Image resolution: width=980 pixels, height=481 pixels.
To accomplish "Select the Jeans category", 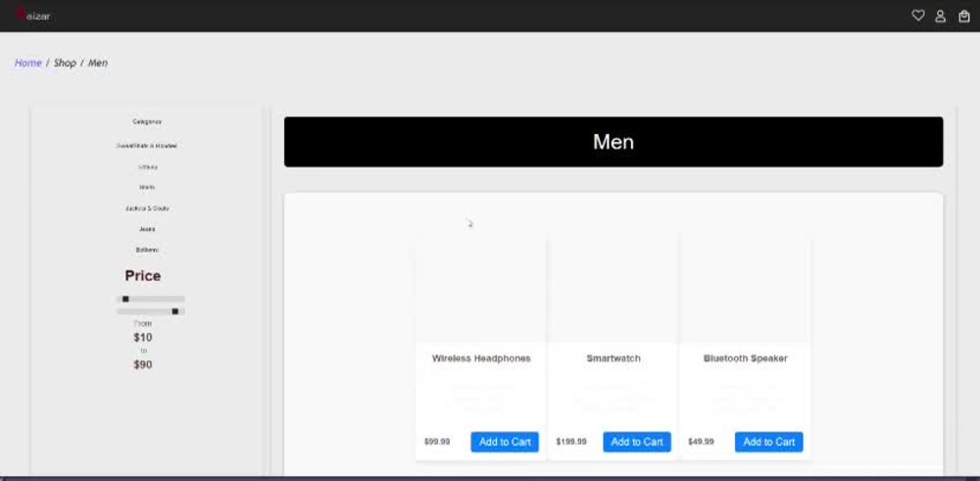I will point(147,229).
